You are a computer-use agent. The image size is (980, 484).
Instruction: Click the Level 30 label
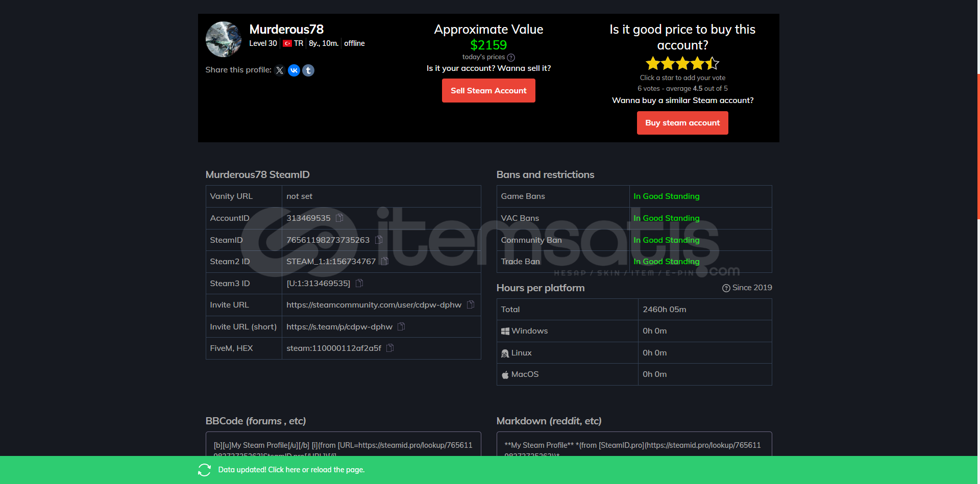263,43
